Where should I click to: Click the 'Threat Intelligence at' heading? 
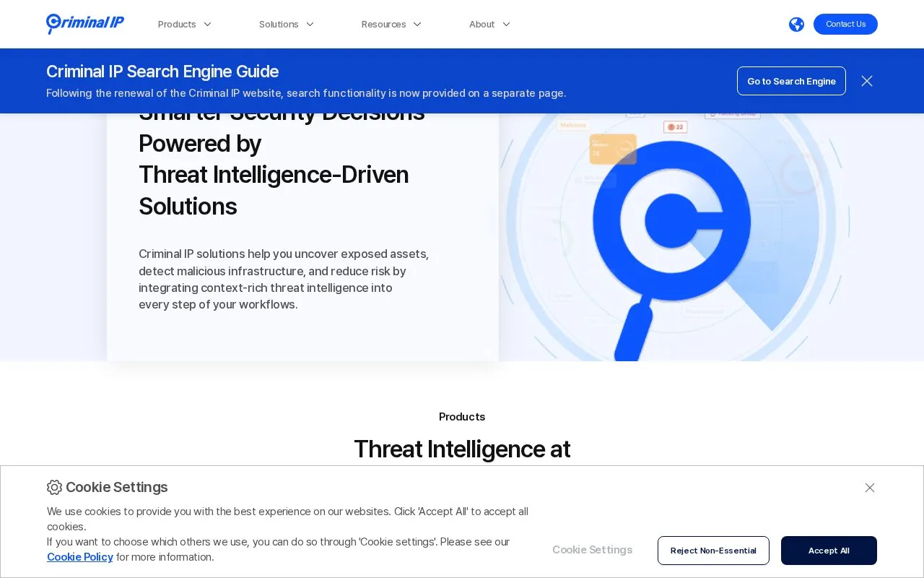[x=462, y=449]
